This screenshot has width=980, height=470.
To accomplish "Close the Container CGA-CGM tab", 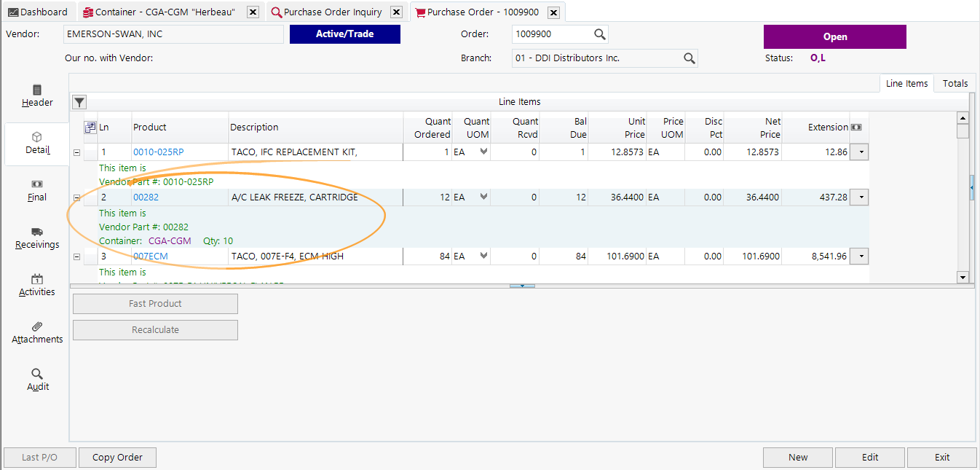I will click(253, 12).
